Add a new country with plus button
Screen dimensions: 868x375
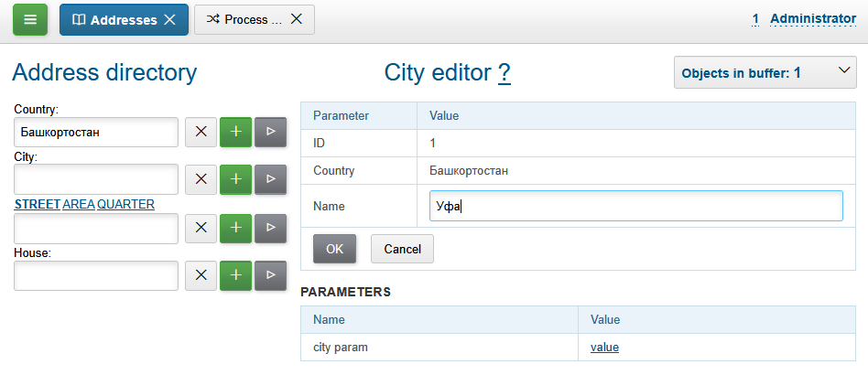[x=235, y=132]
